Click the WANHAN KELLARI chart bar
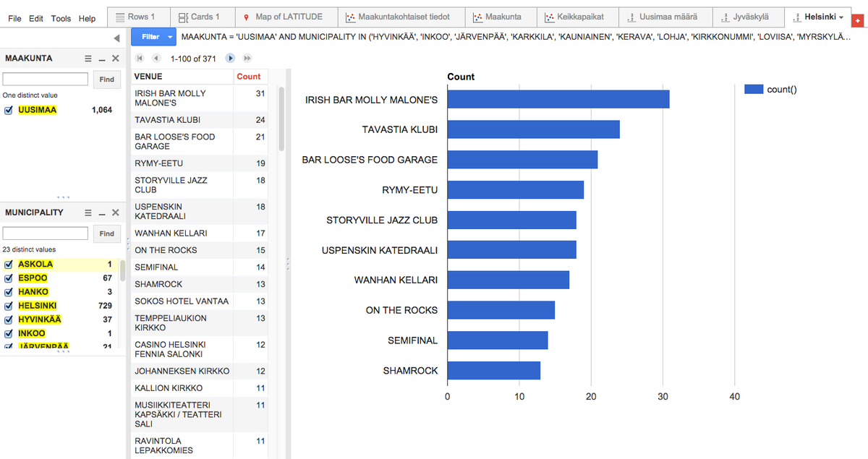 pos(509,280)
